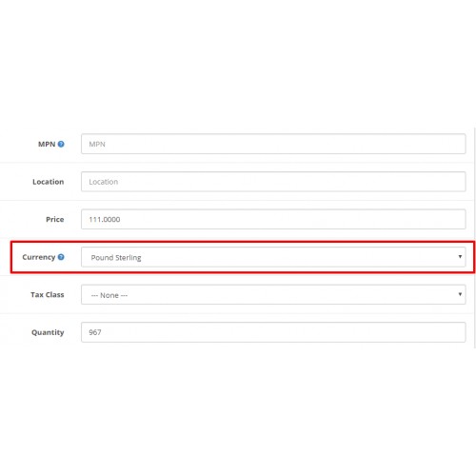The width and height of the screenshot is (476, 476).
Task: Click the Quantity field label
Action: coord(48,332)
